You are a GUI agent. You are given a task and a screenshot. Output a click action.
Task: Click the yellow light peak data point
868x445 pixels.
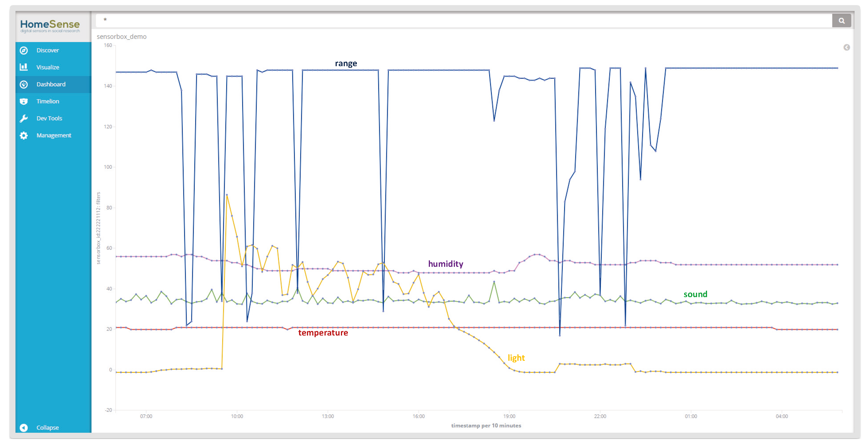pos(227,195)
